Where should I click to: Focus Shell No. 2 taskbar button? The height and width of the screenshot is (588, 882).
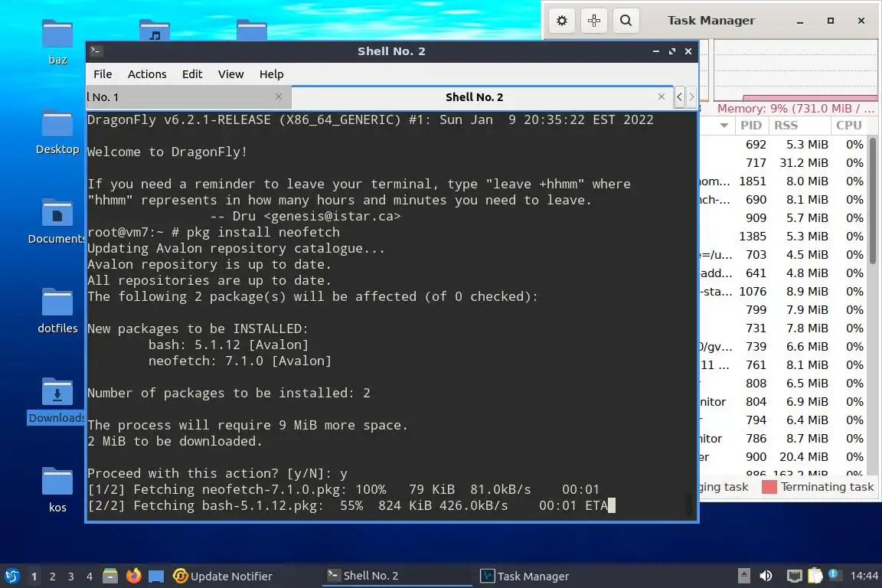point(397,577)
